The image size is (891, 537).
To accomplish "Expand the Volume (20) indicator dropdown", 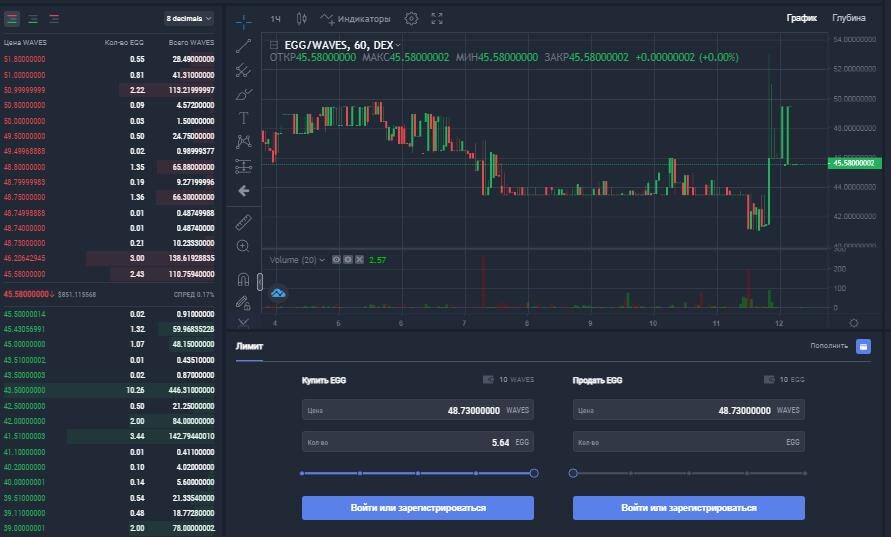I will tap(322, 260).
